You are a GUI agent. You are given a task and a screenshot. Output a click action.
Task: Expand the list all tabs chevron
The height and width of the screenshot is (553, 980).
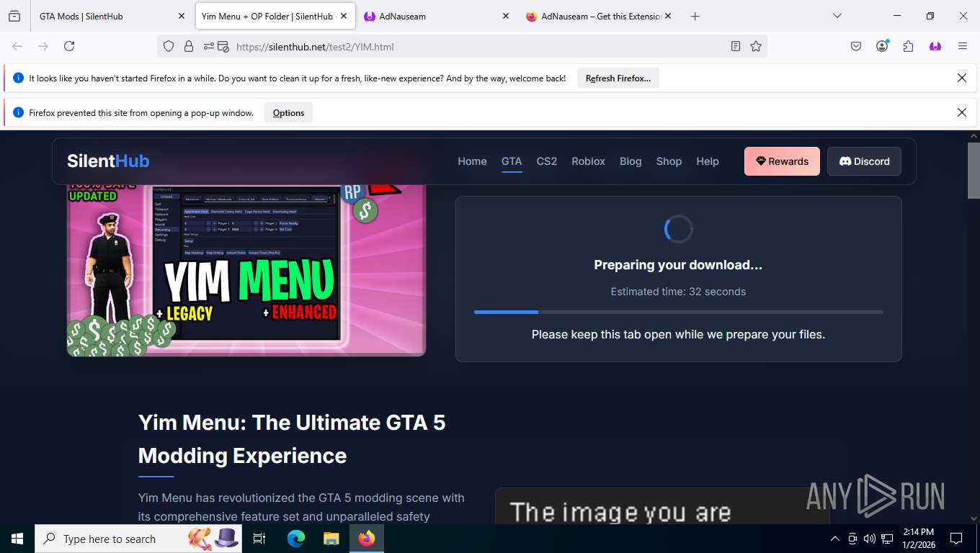click(x=837, y=16)
